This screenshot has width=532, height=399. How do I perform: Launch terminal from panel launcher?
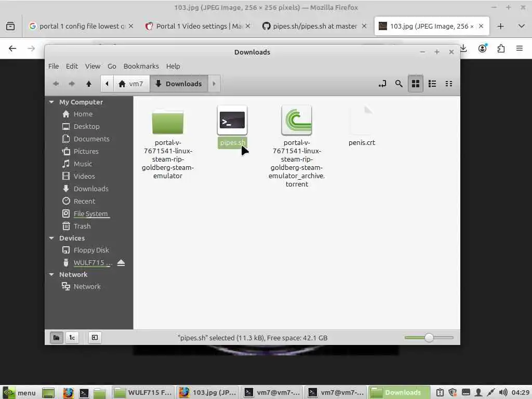(x=84, y=393)
